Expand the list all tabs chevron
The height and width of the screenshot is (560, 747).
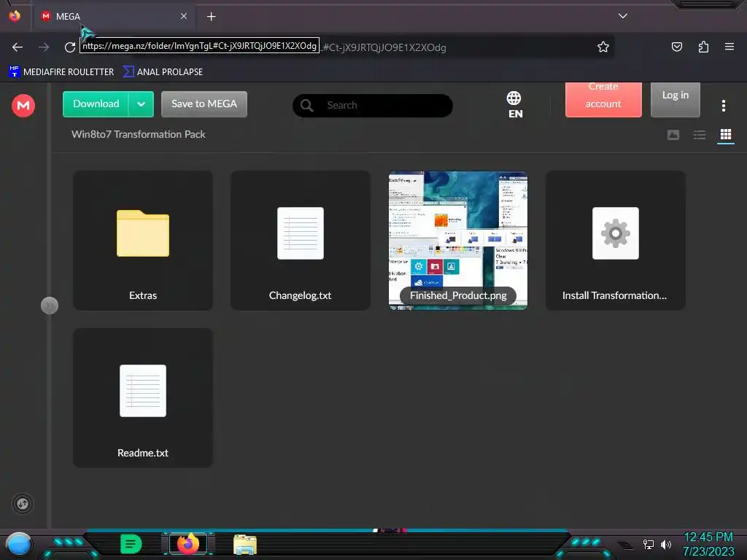click(623, 16)
